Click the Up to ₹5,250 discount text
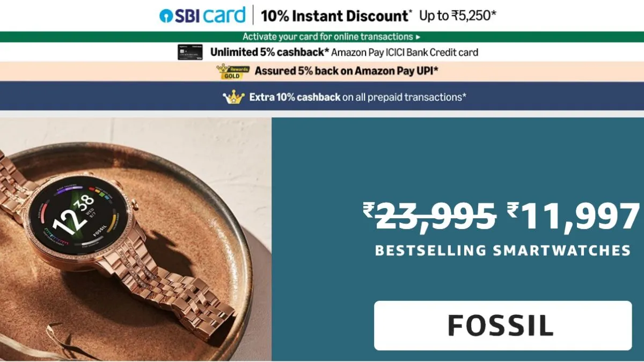Viewport: 644px width, 362px height. tap(458, 16)
